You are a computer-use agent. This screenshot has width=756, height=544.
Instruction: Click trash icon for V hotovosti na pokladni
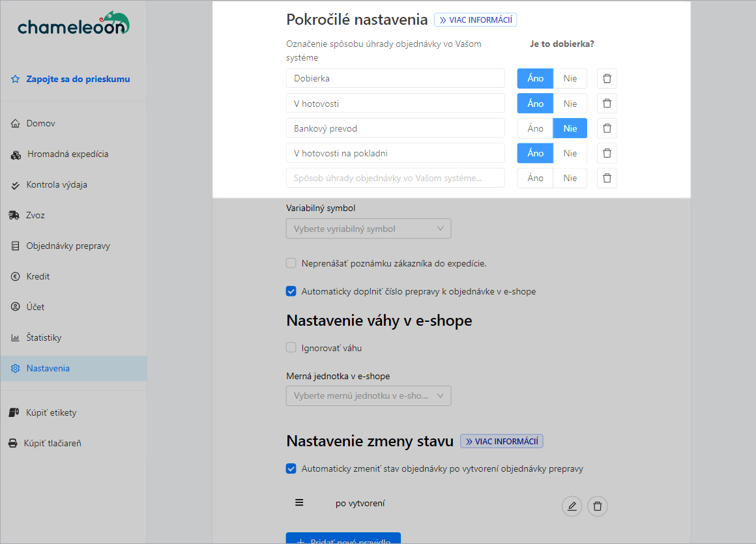click(x=607, y=153)
